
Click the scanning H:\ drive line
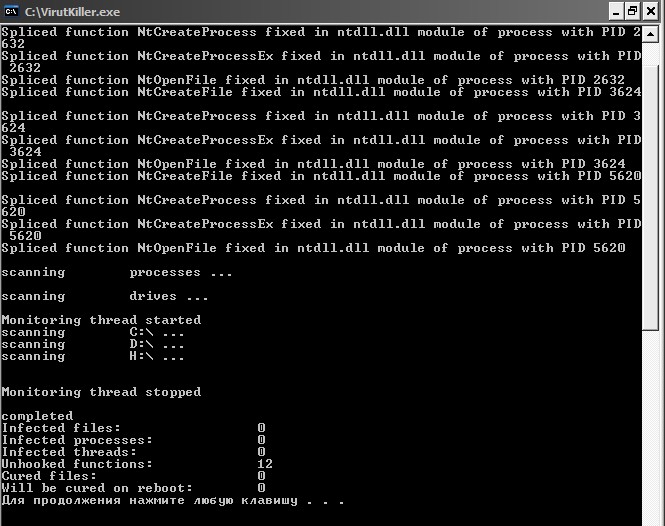(x=93, y=356)
